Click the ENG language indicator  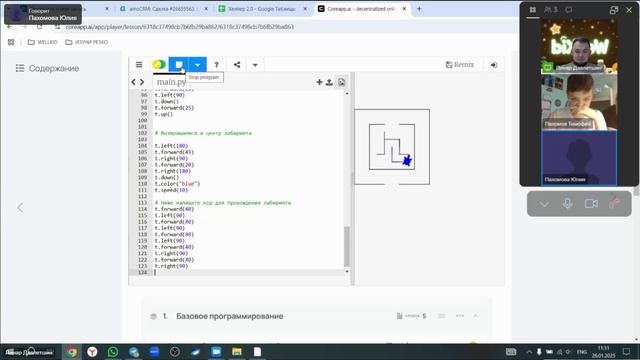point(582,351)
